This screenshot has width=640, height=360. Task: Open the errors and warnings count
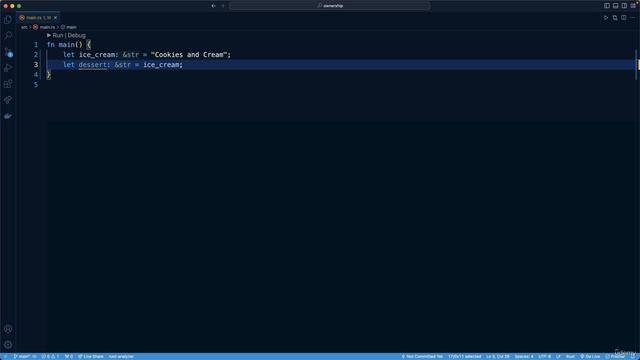50,356
